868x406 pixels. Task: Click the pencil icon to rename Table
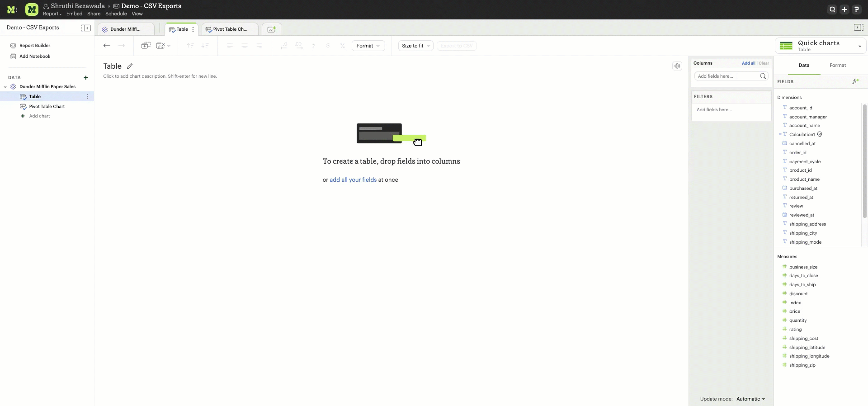pos(130,66)
